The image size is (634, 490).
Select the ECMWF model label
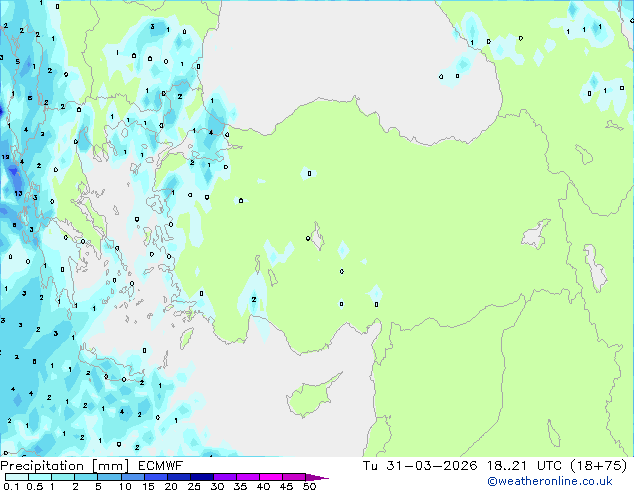coord(161,466)
